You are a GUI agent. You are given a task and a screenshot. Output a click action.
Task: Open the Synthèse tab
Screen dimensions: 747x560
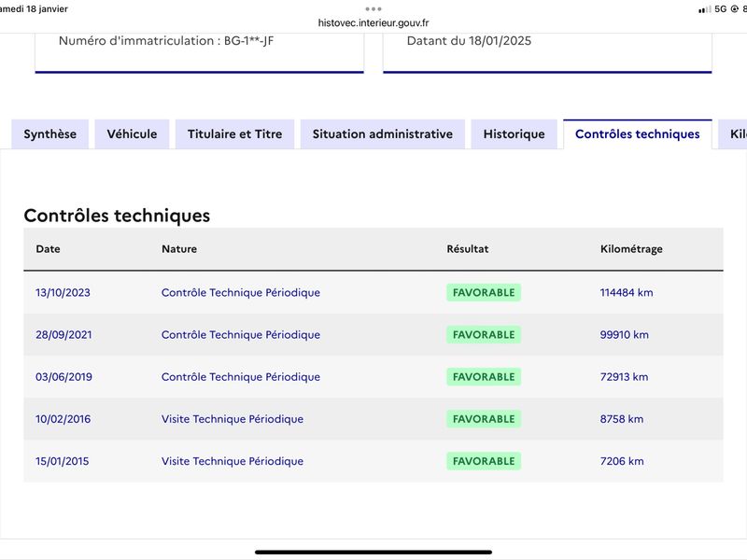(50, 134)
